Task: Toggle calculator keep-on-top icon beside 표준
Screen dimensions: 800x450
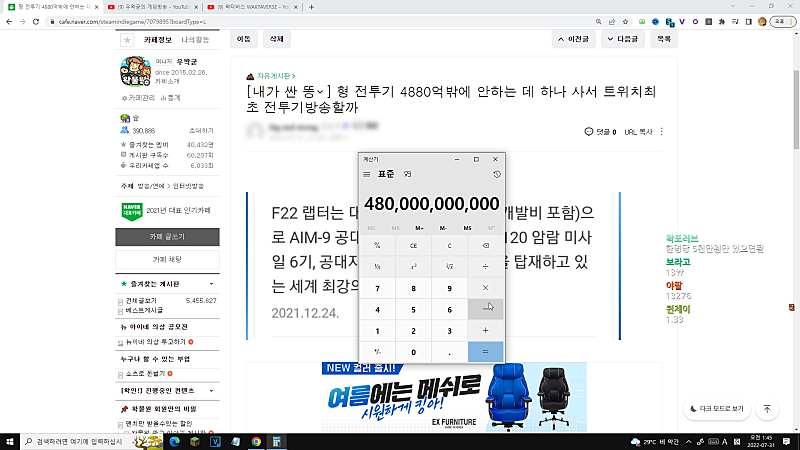Action: coord(407,174)
